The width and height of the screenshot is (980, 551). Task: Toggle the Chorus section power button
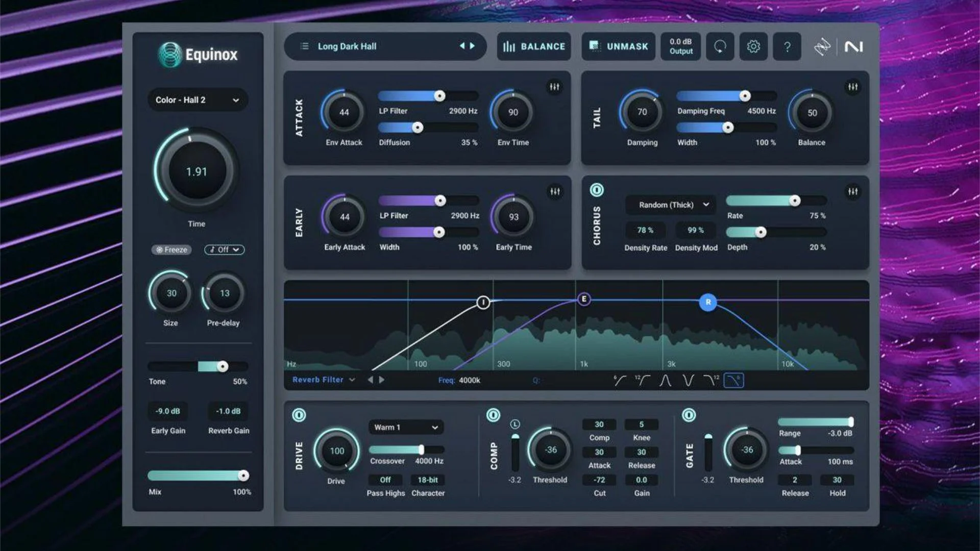[x=597, y=190]
